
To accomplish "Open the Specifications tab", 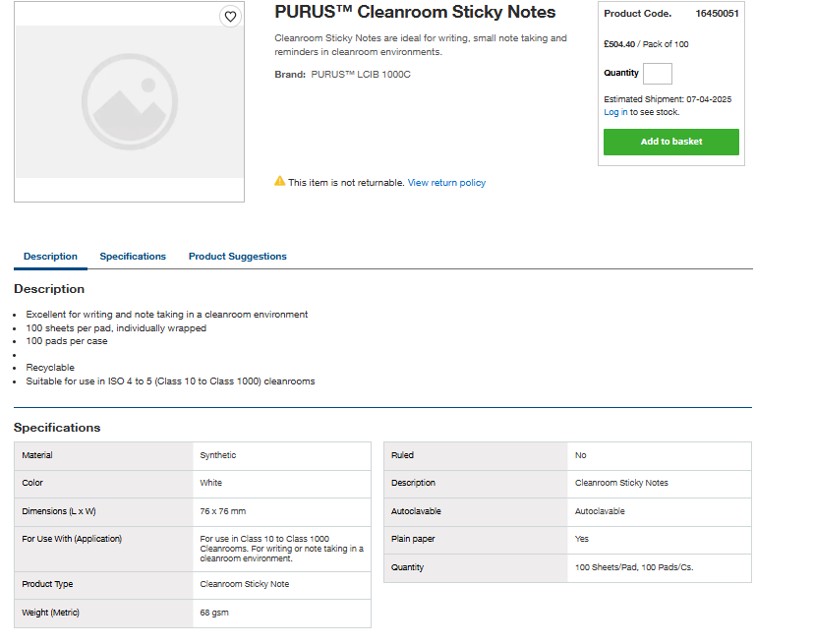I will (x=133, y=257).
